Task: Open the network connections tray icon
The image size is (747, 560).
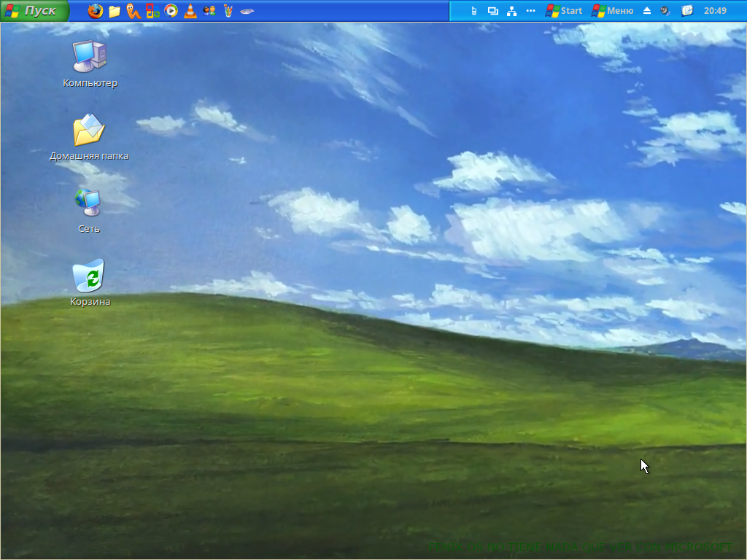Action: click(511, 11)
